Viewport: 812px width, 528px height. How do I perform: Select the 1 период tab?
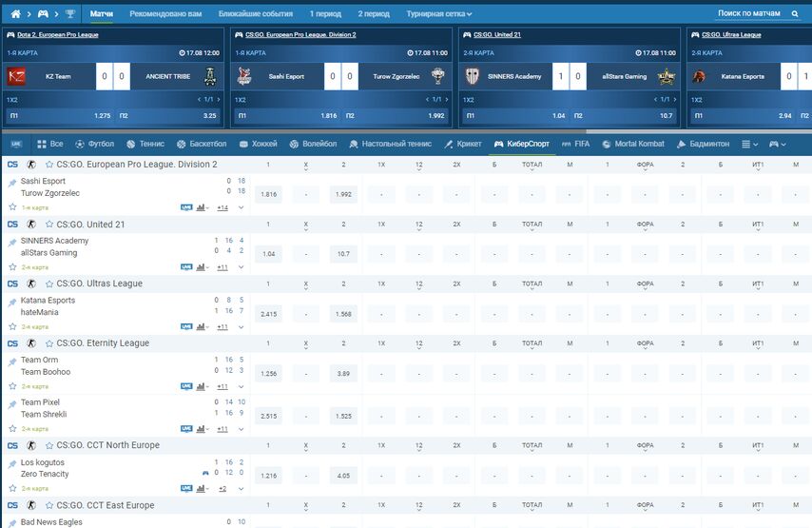click(x=325, y=14)
